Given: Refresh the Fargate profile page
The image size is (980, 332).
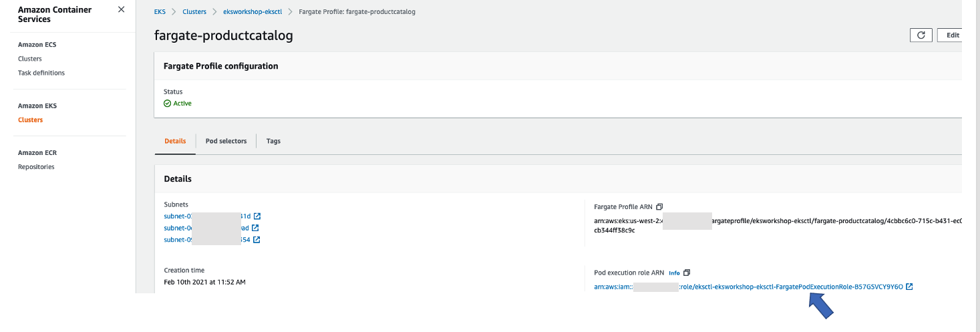Looking at the screenshot, I should click(921, 35).
